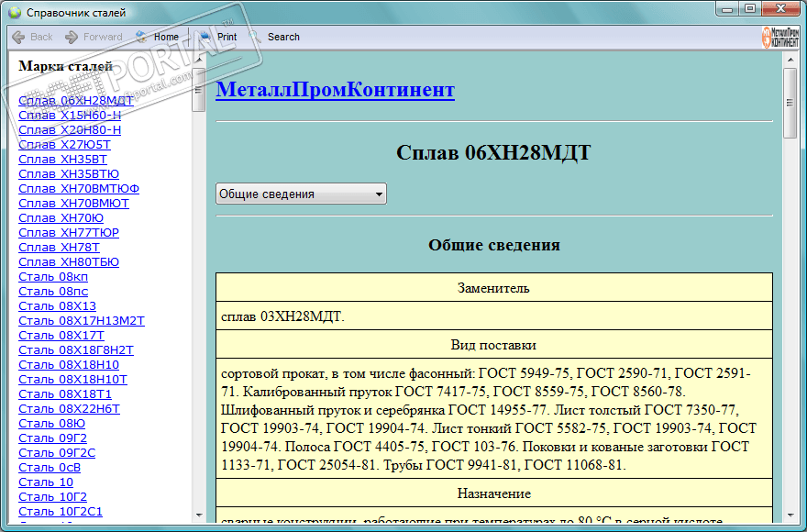Select Сталь 08Х18Н10Т link
807x532 pixels.
click(x=72, y=379)
